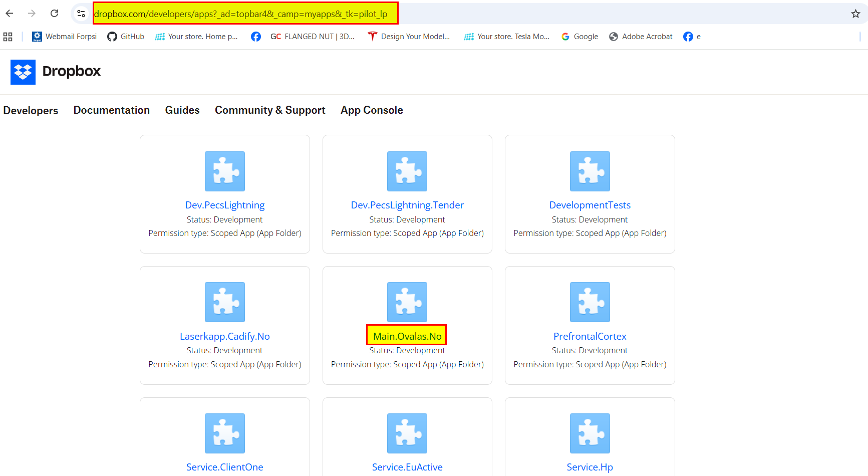Open the Developers menu item
Image resolution: width=868 pixels, height=476 pixels.
pyautogui.click(x=31, y=110)
